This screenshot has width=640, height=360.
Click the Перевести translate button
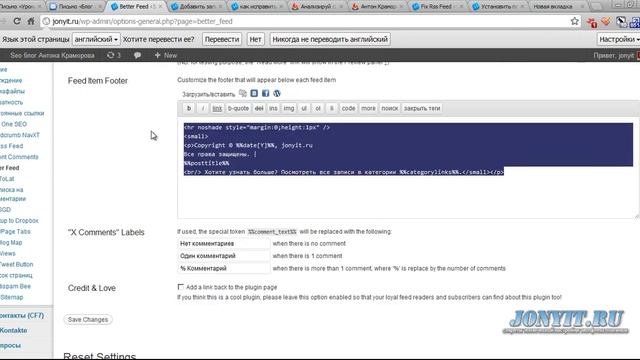222,39
